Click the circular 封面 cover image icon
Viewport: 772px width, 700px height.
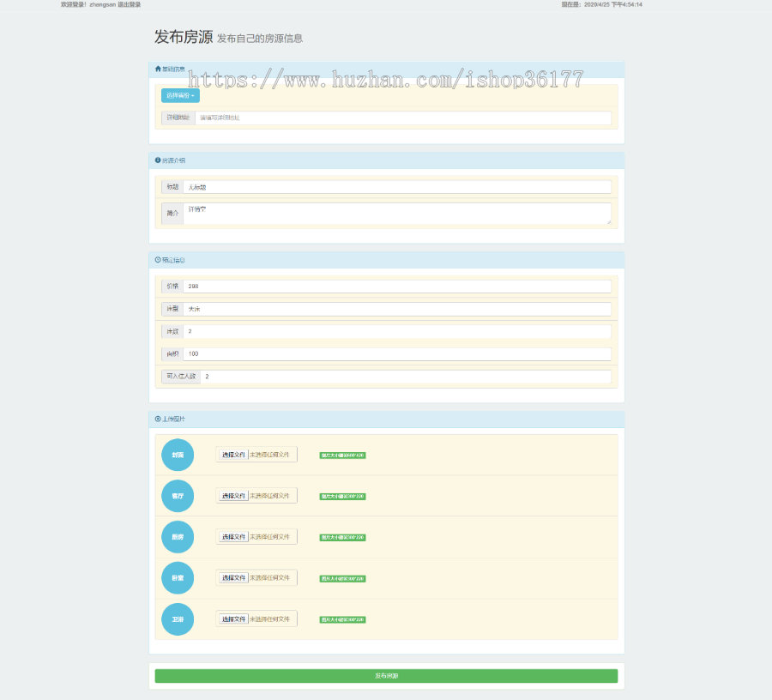click(177, 455)
